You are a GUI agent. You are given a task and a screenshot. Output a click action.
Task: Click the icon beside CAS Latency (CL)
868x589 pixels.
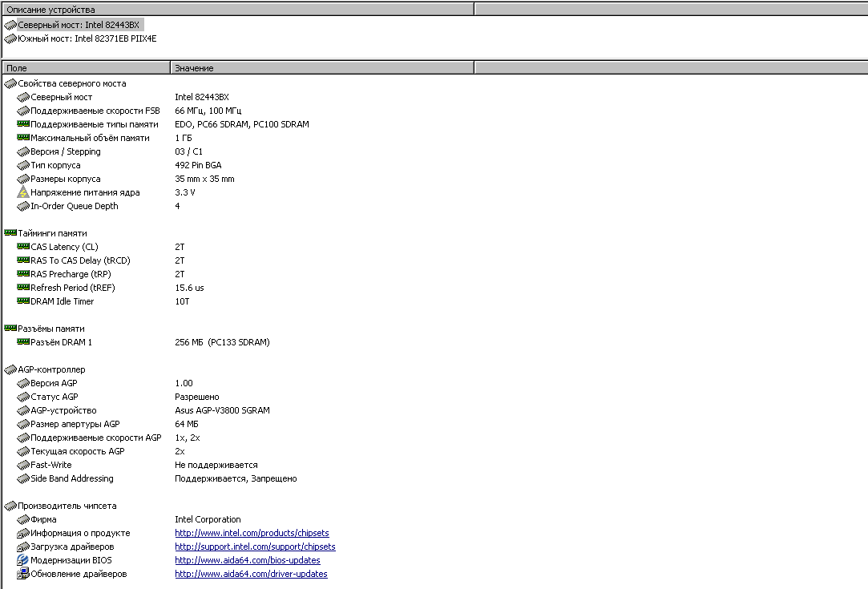pos(22,246)
